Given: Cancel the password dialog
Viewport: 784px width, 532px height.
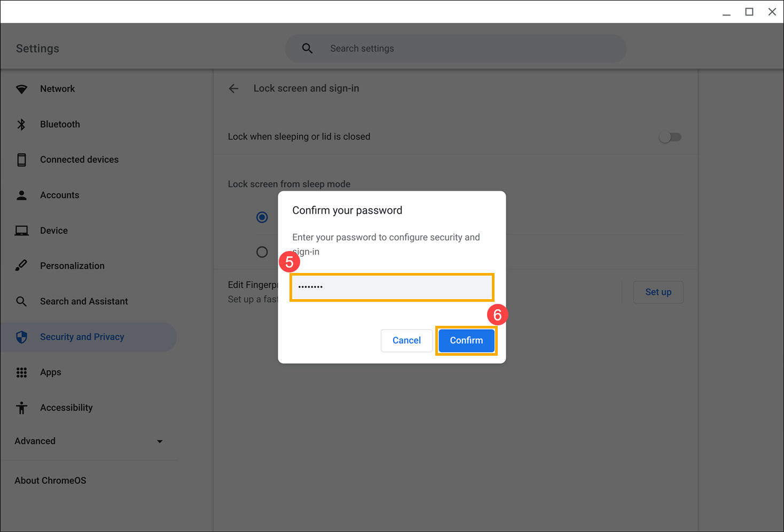Looking at the screenshot, I should point(406,340).
